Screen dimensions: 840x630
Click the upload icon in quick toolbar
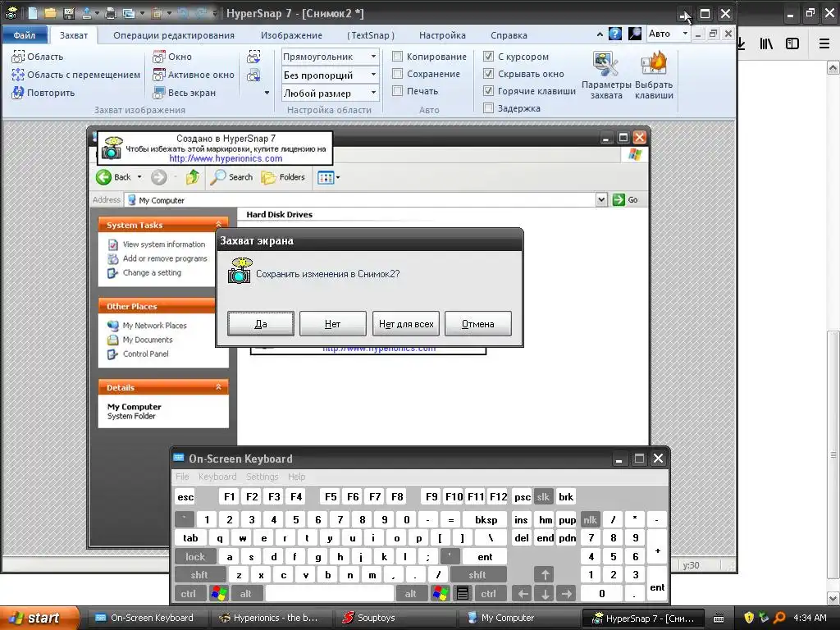(86, 13)
